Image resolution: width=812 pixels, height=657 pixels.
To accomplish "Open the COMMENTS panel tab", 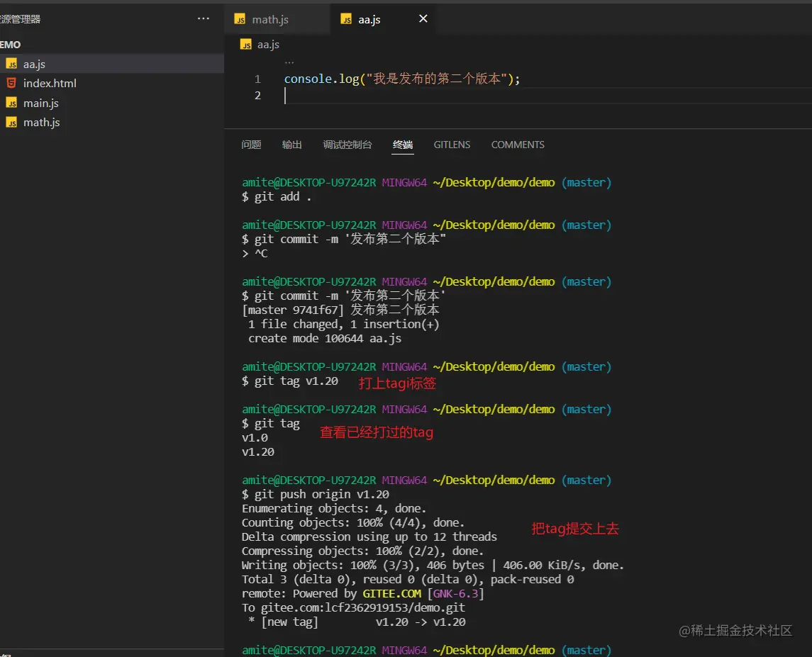I will (x=517, y=145).
